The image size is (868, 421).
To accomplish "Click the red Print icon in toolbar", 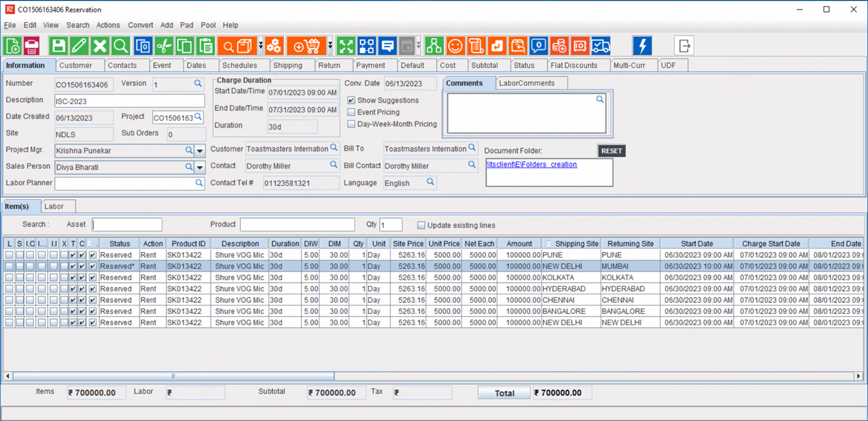I will click(32, 46).
